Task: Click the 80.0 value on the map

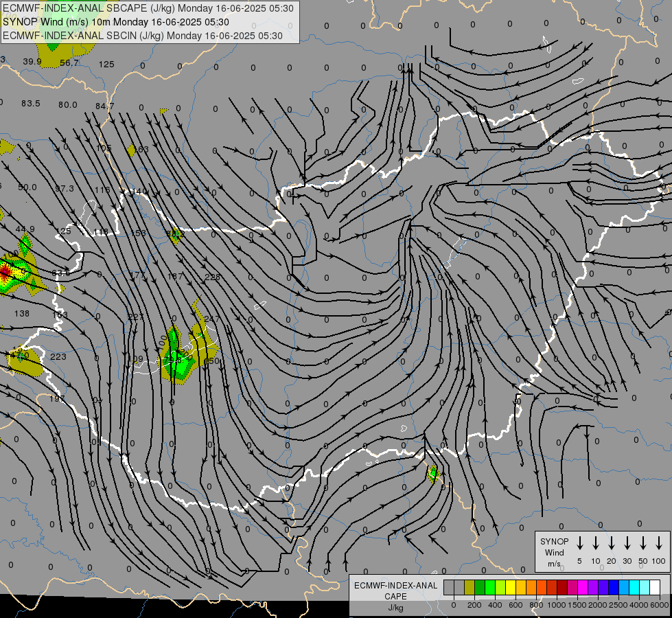Action: click(x=68, y=104)
